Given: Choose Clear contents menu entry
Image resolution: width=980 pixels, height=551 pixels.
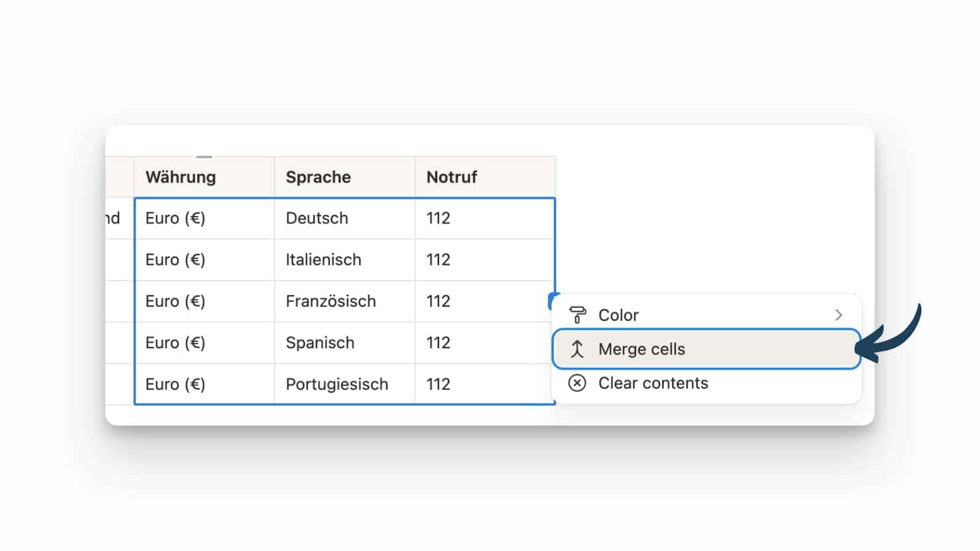Looking at the screenshot, I should click(707, 383).
